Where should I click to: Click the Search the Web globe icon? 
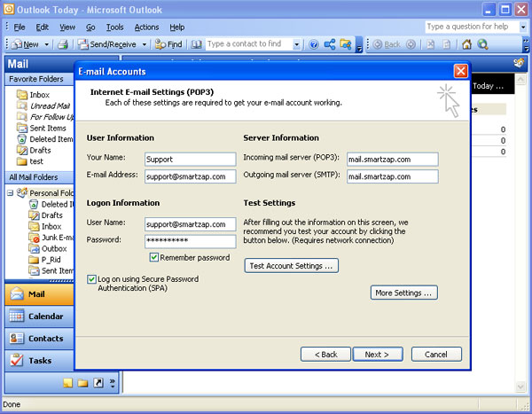pos(482,44)
